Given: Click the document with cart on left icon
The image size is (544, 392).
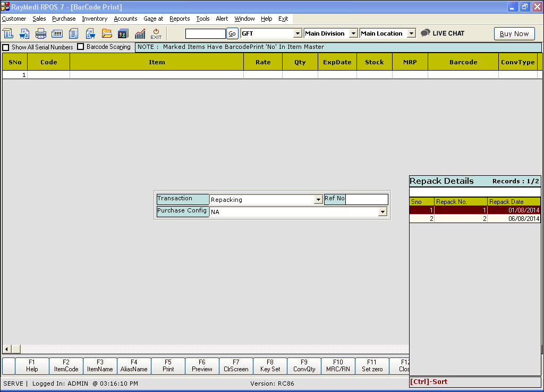Looking at the screenshot, I should point(24,33).
